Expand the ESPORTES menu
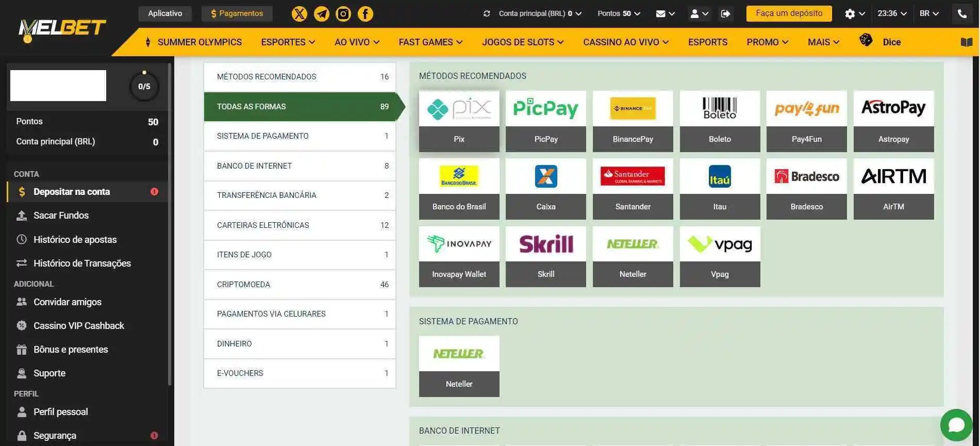The image size is (980, 446). 288,42
